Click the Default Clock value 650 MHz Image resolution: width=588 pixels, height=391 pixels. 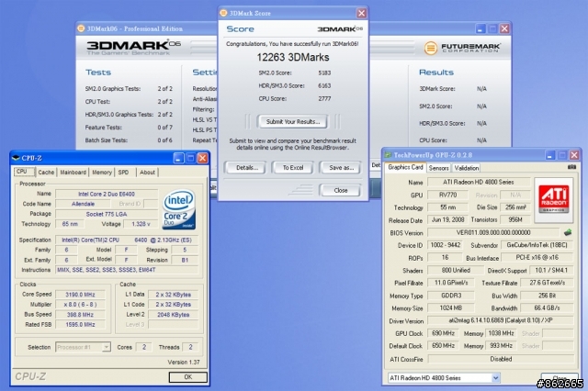pyautogui.click(x=443, y=346)
